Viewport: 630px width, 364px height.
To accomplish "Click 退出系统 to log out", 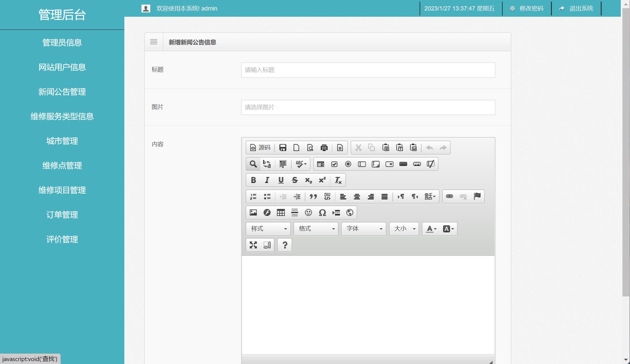I will tap(581, 9).
